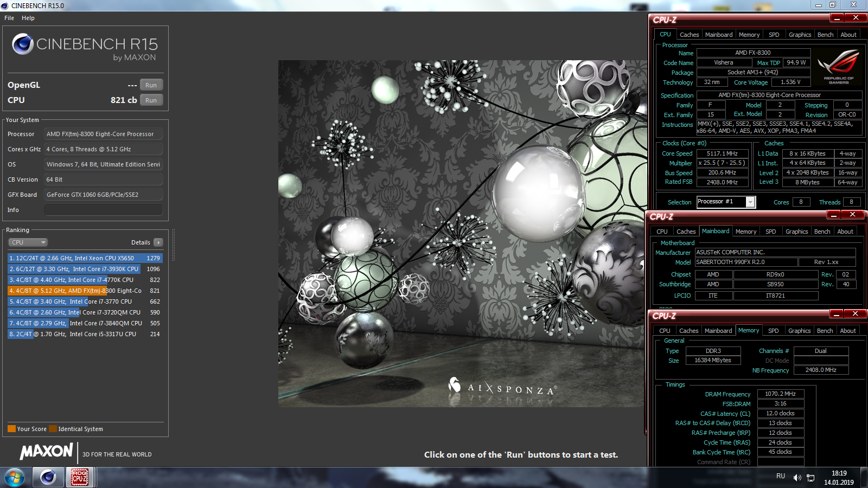The height and width of the screenshot is (488, 868).
Task: Select the Core i7-3770 ranking row
Action: 85,301
